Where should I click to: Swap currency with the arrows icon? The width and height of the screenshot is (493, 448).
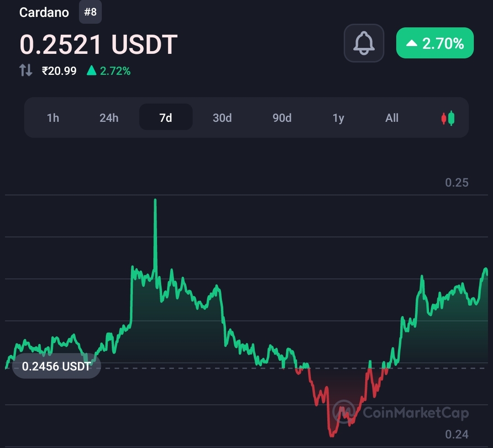(26, 70)
